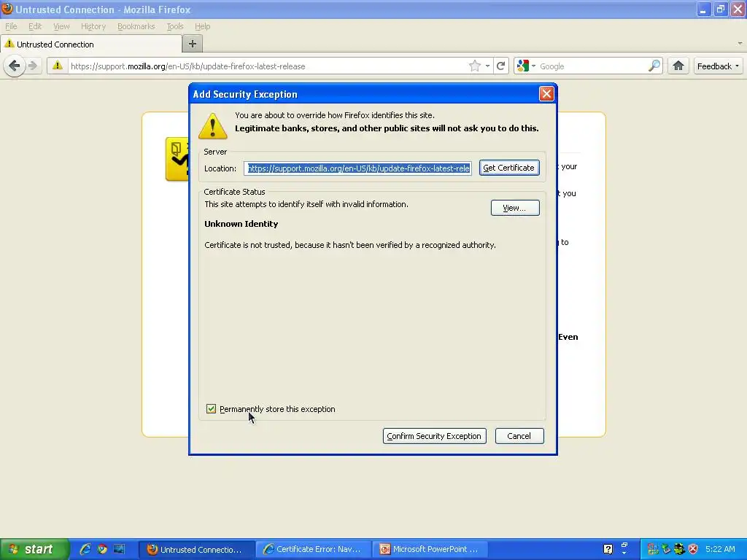747x560 pixels.
Task: Click the Unknown Identity heading text
Action: (x=241, y=224)
